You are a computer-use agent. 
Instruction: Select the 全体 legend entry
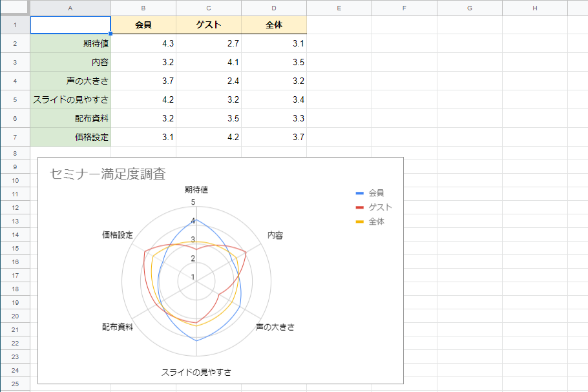[370, 221]
